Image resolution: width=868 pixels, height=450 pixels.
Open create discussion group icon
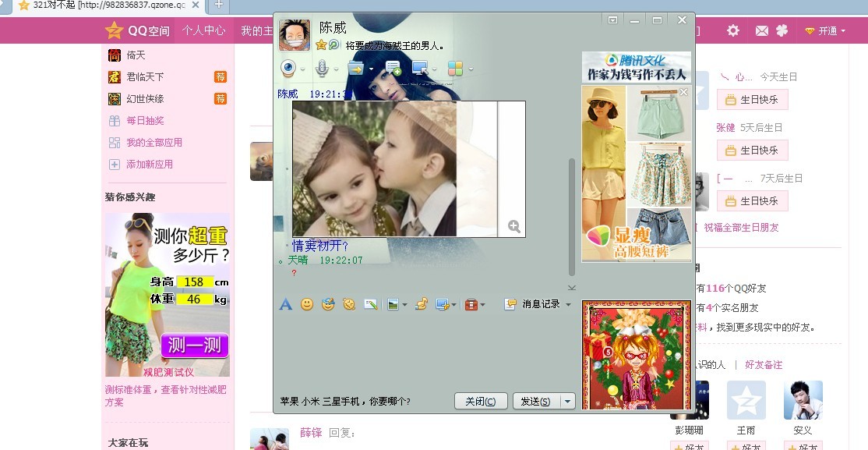(393, 68)
